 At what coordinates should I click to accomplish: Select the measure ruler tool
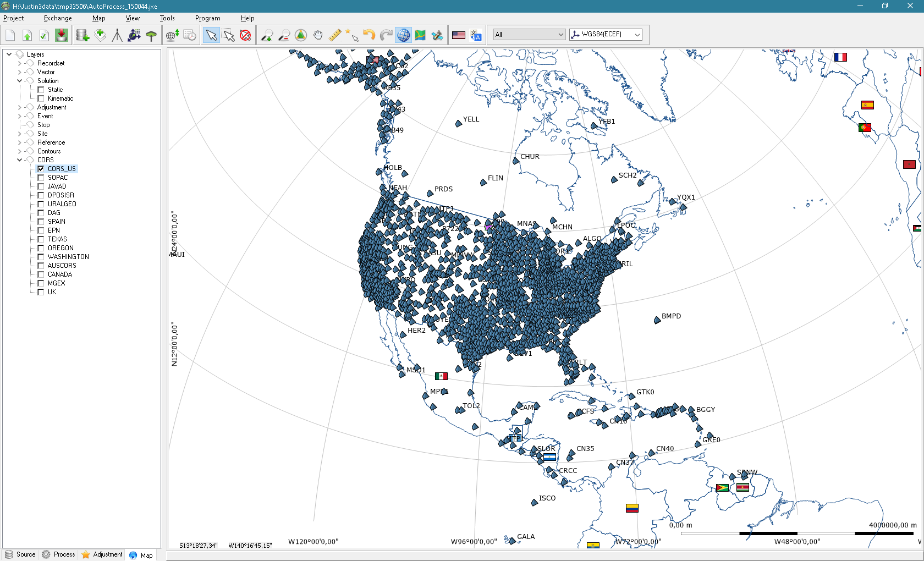(x=335, y=35)
